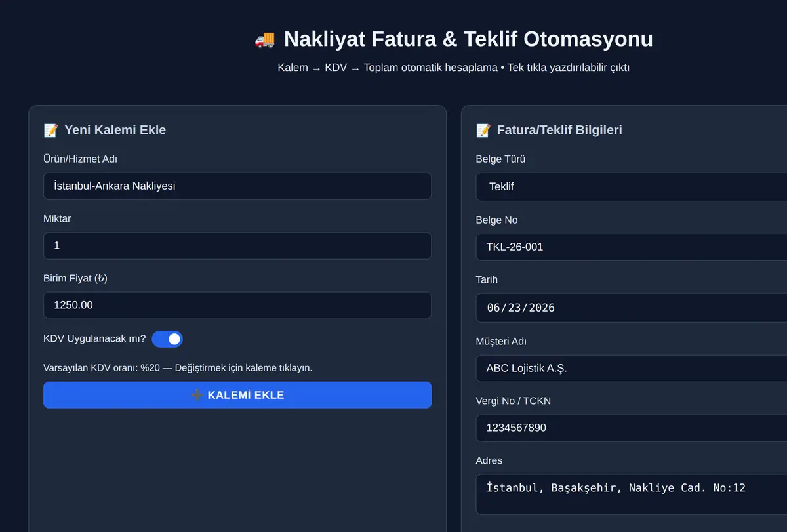Focus the Ürün/Hizmet Adı input field
Image resolution: width=787 pixels, height=532 pixels.
click(x=237, y=186)
